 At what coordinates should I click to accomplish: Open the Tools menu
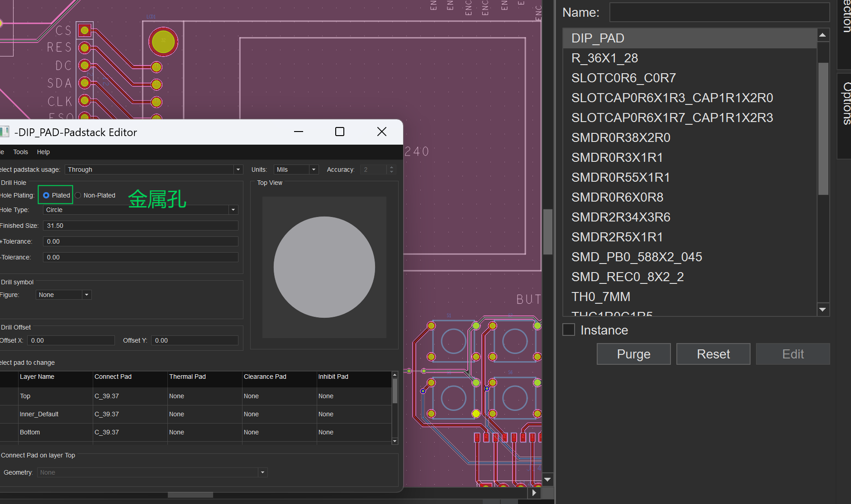pos(20,152)
